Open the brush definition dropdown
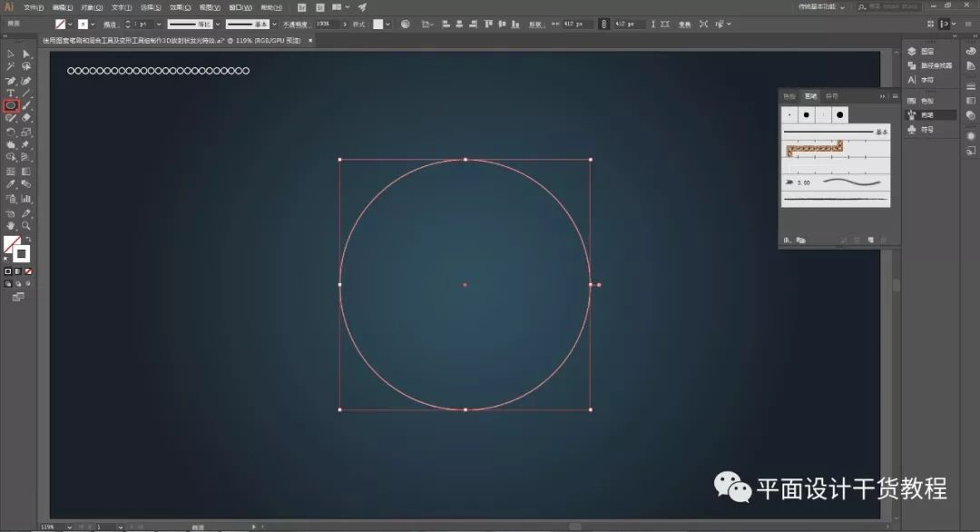The image size is (980, 532). pyautogui.click(x=274, y=25)
